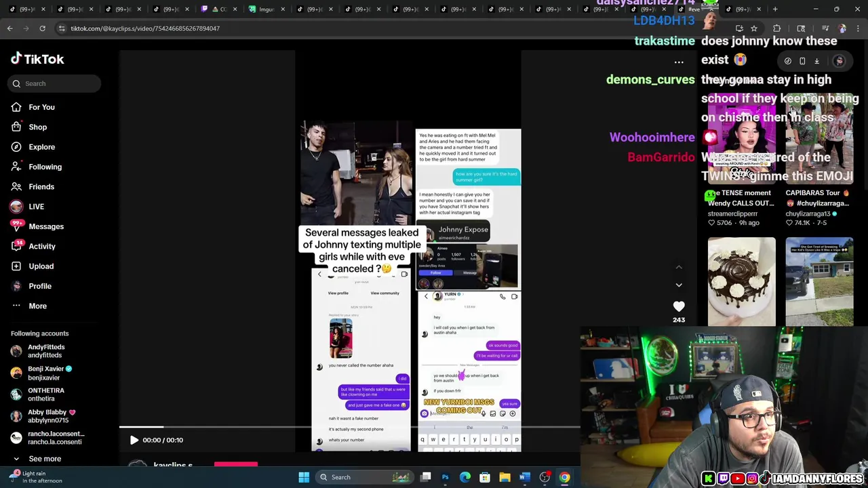
Task: Open Photoshop from the taskbar
Action: point(446,477)
